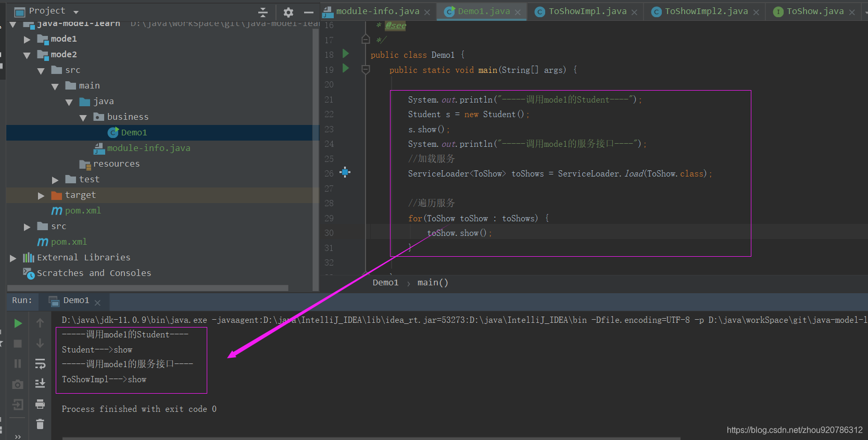
Task: Open the Project view dropdown
Action: [x=76, y=12]
